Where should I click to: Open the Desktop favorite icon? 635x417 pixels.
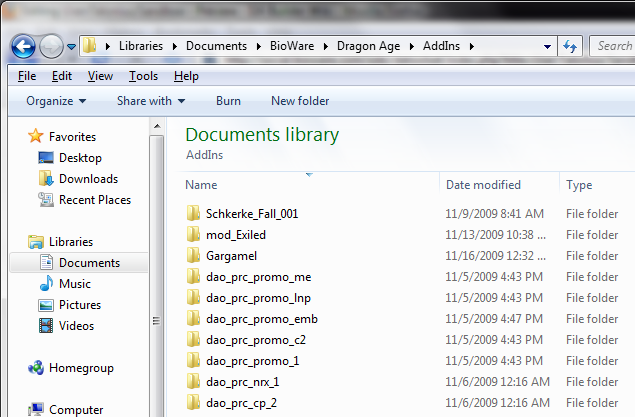click(x=46, y=158)
